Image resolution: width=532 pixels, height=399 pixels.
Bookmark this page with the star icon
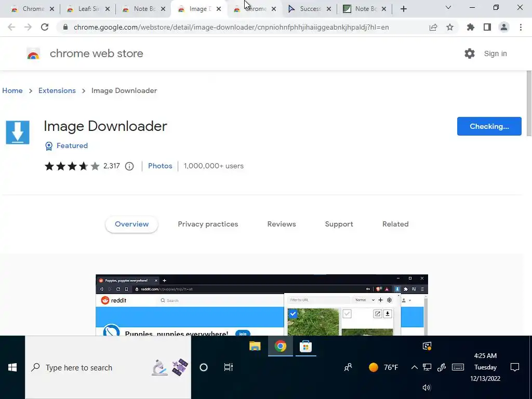tap(450, 27)
